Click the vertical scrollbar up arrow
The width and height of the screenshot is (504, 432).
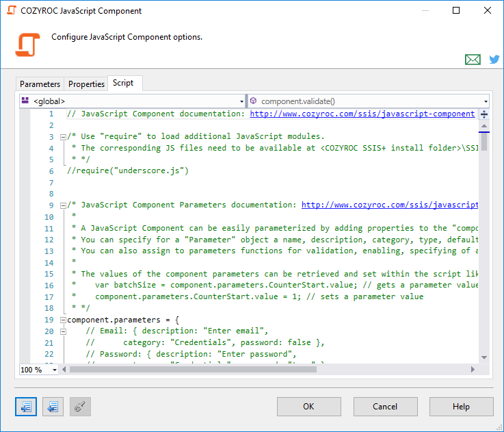tap(484, 126)
